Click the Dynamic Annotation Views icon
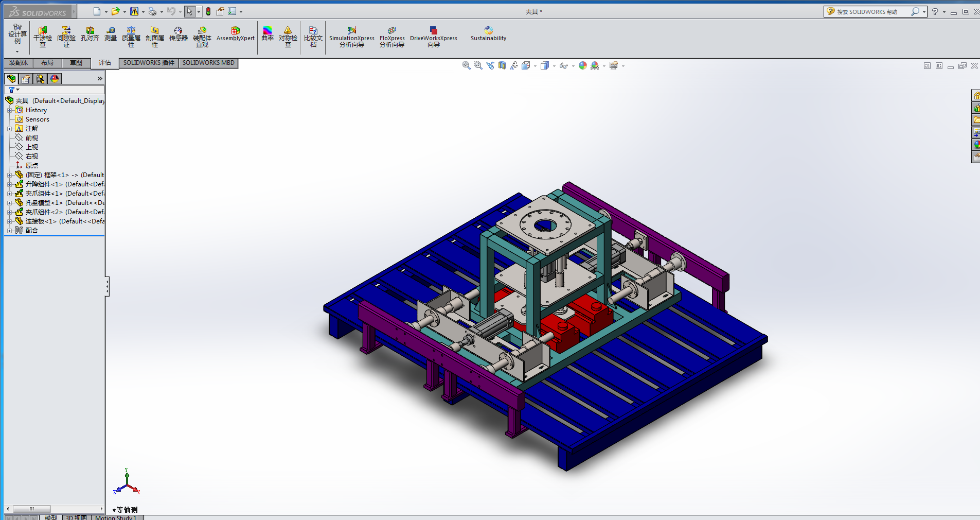Screen dimensions: 980x520 pos(514,66)
